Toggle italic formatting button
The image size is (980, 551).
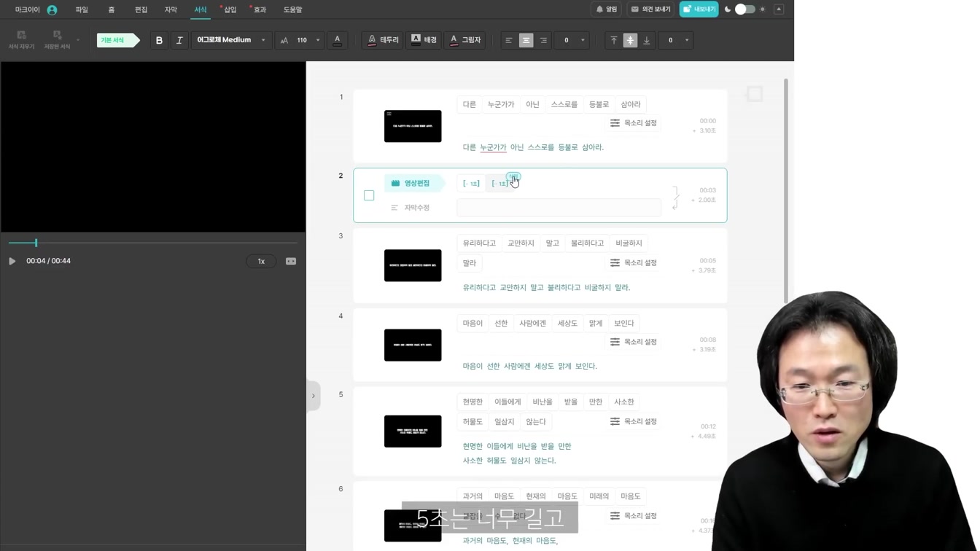(x=179, y=40)
